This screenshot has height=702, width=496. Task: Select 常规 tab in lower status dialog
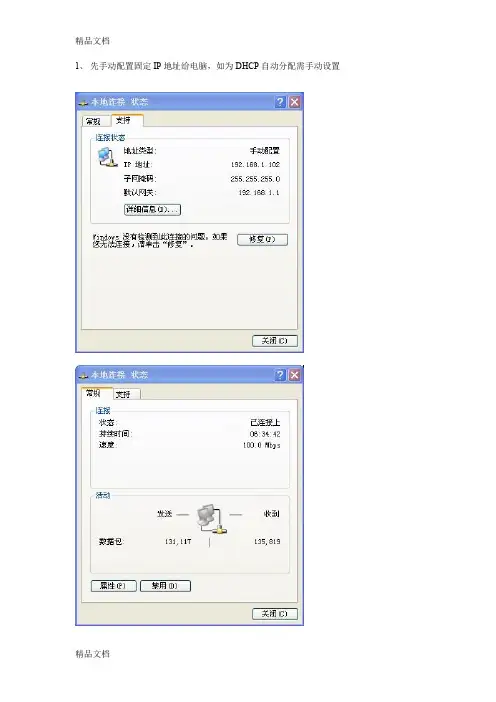(96, 393)
